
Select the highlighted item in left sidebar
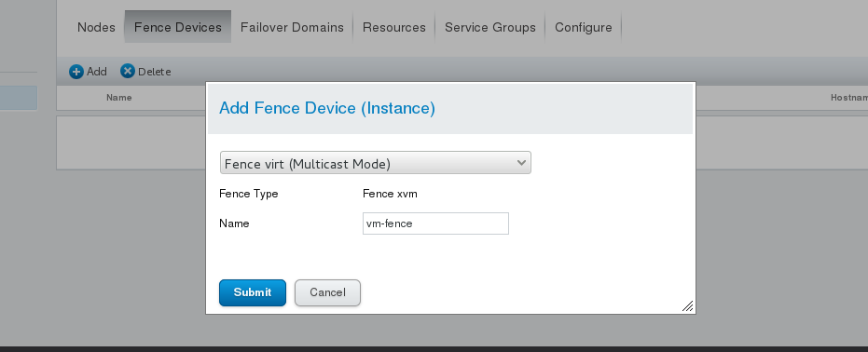[19, 98]
